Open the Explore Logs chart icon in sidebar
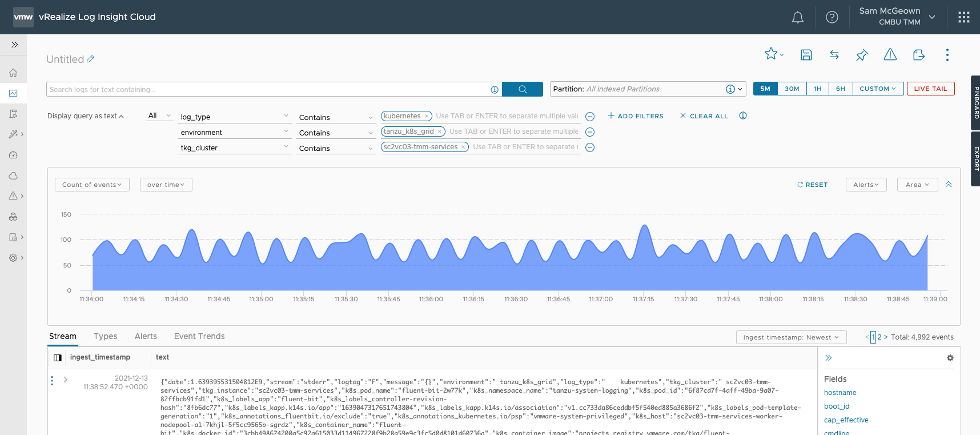Image resolution: width=980 pixels, height=435 pixels. [x=13, y=93]
